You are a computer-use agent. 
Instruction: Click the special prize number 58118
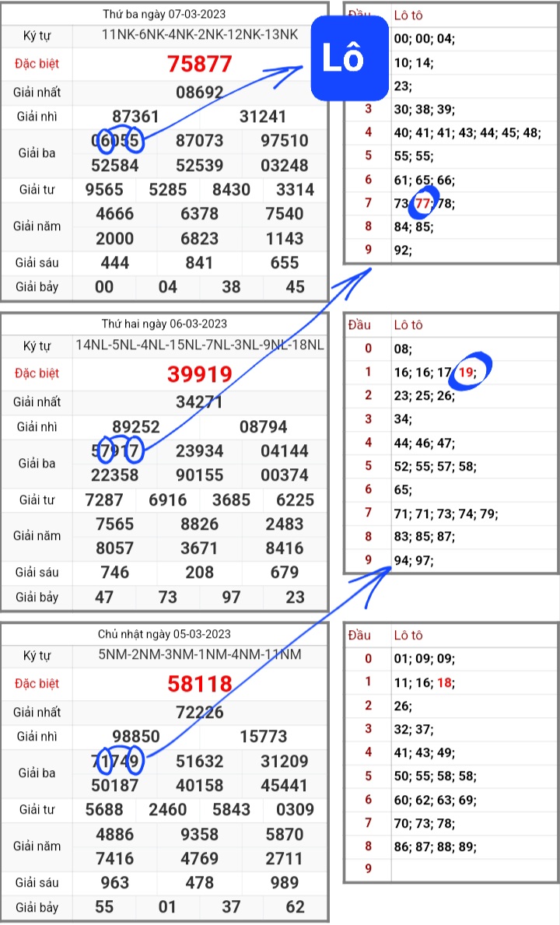pyautogui.click(x=200, y=684)
